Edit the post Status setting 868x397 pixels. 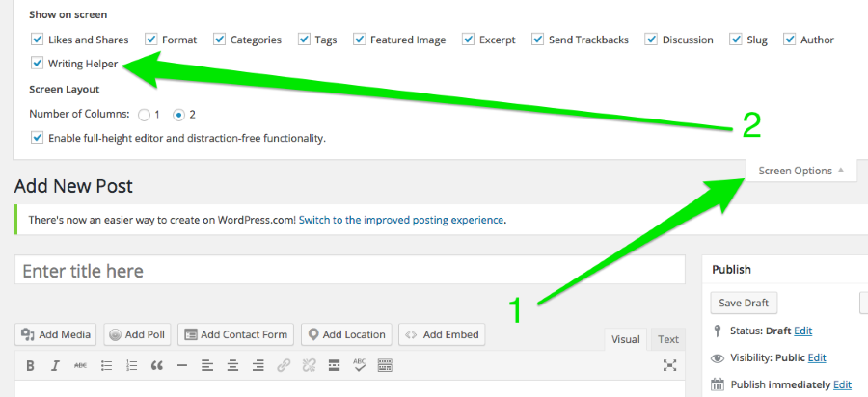pyautogui.click(x=802, y=331)
